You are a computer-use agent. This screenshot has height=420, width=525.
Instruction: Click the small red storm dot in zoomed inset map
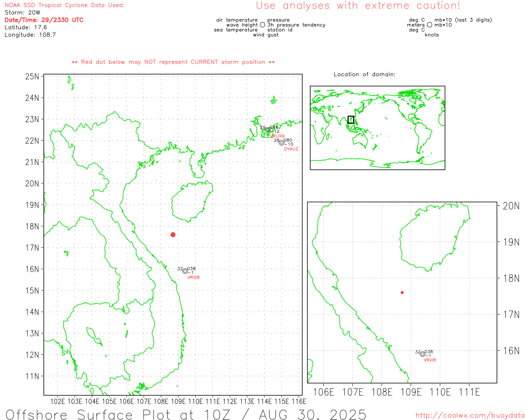402,292
